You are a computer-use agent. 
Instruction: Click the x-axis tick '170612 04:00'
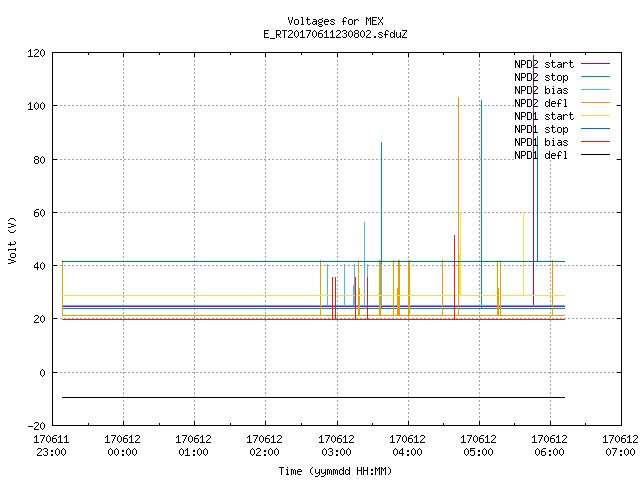[407, 446]
